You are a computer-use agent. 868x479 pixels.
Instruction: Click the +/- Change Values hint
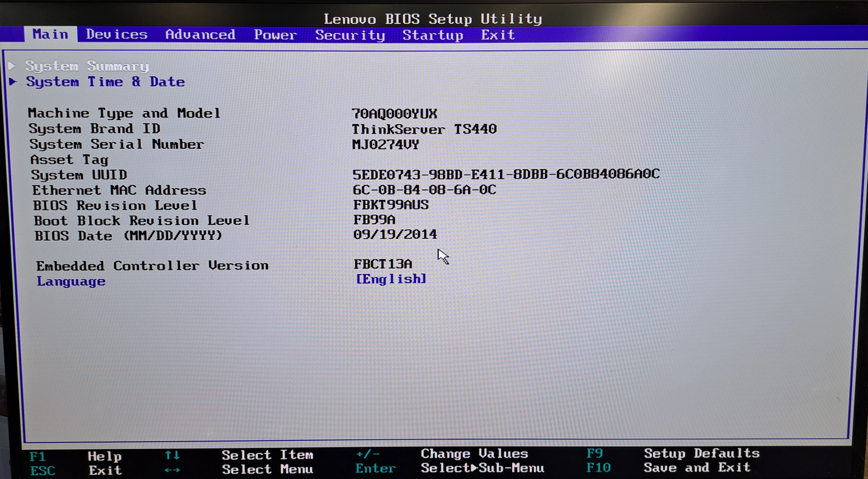(x=442, y=454)
